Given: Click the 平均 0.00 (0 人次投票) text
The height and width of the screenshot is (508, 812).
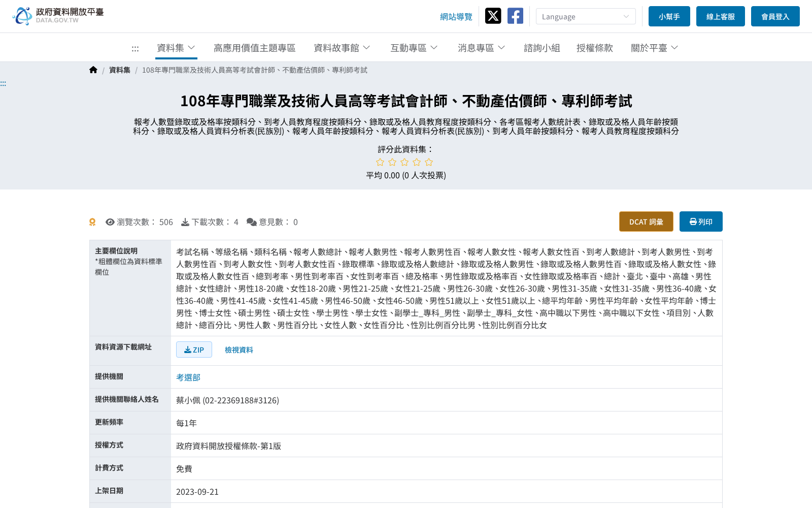Looking at the screenshot, I should coord(406,175).
